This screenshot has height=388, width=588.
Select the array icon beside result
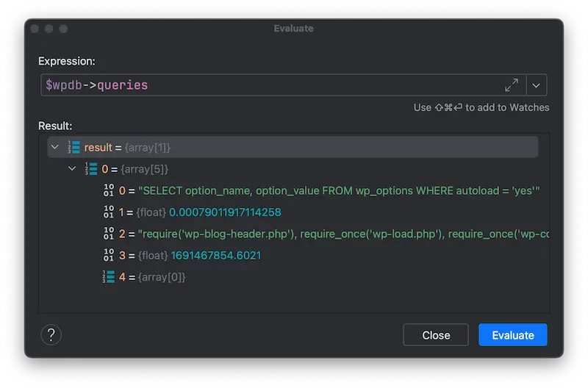pyautogui.click(x=73, y=147)
